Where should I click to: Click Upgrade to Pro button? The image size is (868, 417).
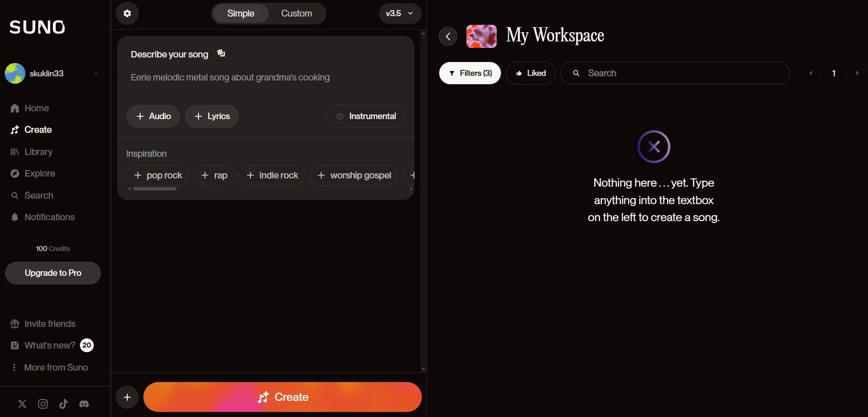pos(53,273)
